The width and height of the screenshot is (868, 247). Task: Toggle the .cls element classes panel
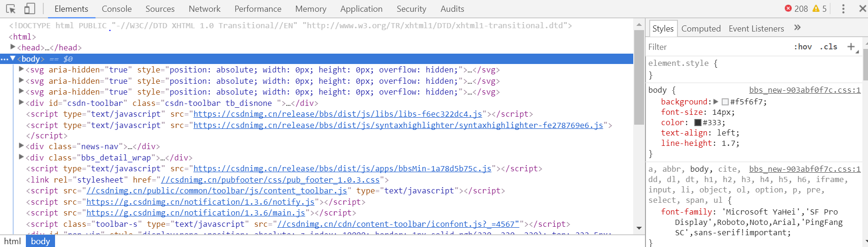click(x=828, y=47)
